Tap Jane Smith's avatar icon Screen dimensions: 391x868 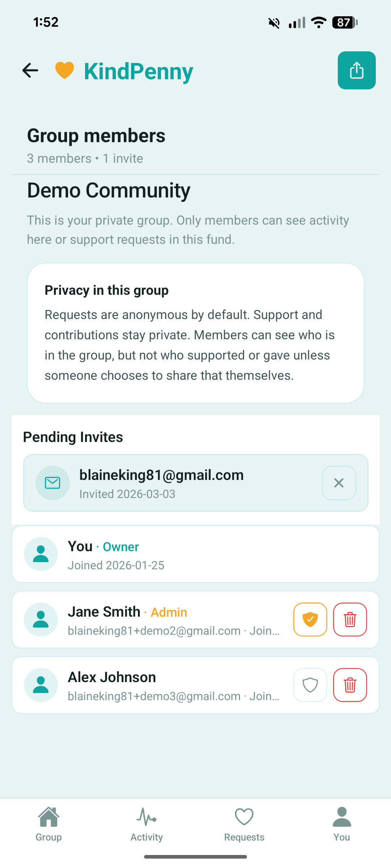(x=41, y=620)
